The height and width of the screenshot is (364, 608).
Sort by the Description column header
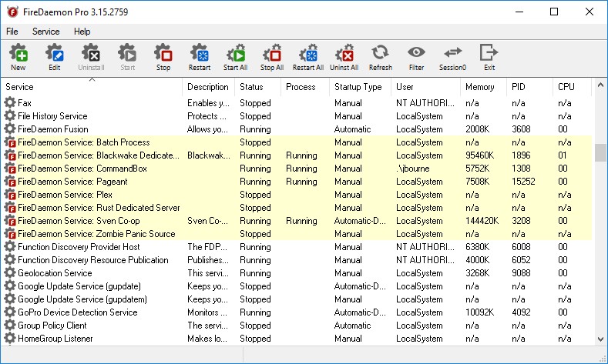click(208, 87)
